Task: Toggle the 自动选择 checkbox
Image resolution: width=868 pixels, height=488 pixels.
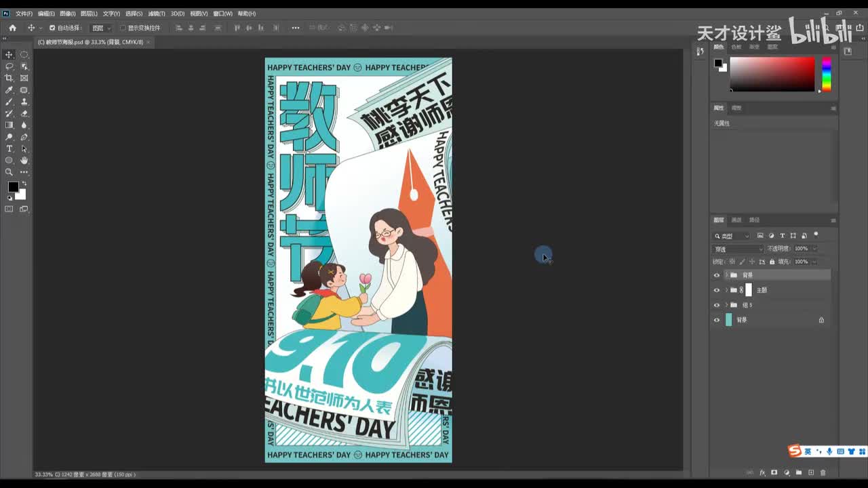Action: click(52, 28)
